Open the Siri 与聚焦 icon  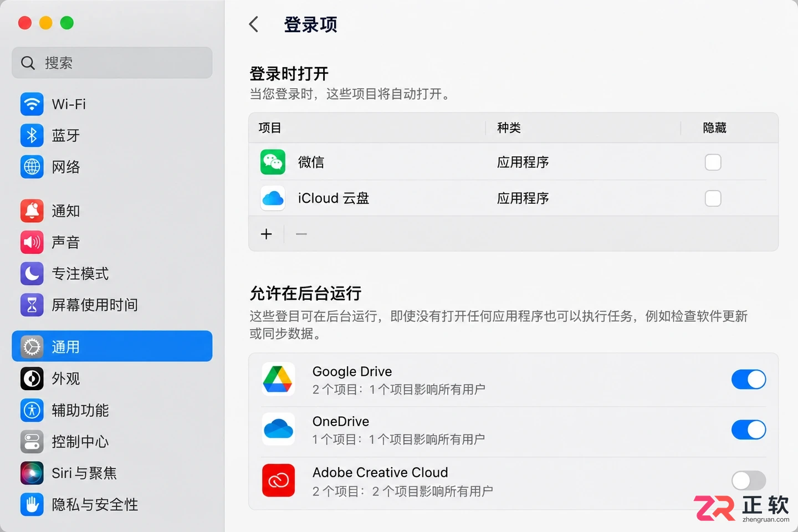click(32, 473)
